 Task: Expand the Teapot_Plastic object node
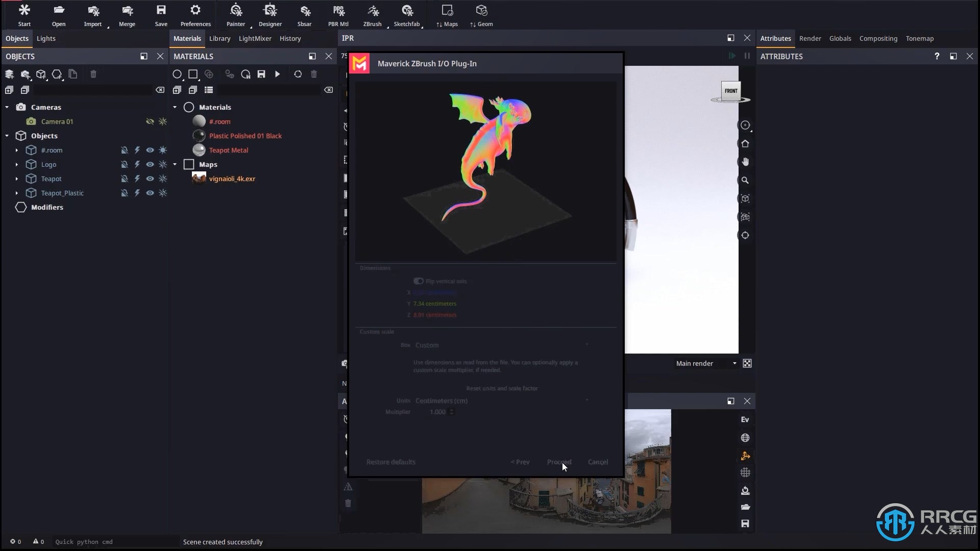(17, 193)
